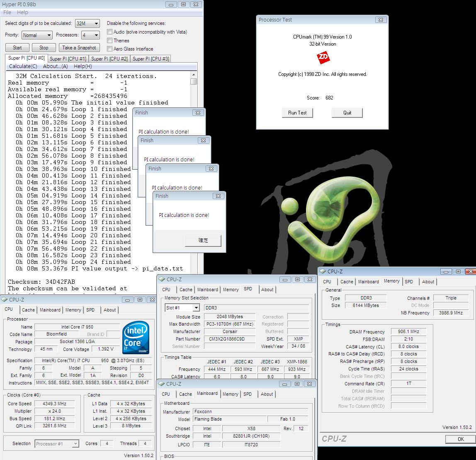476x460 pixels.
Task: Open About tab in CPU-Z Memory window
Action: click(x=428, y=282)
